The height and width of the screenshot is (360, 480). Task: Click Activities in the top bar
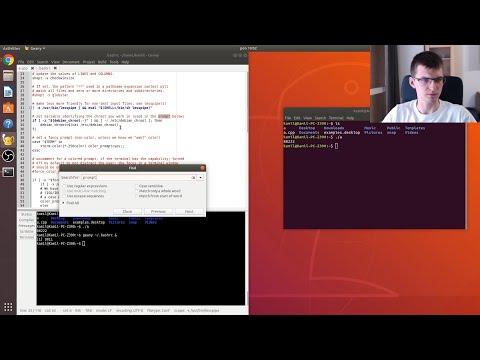click(x=11, y=48)
